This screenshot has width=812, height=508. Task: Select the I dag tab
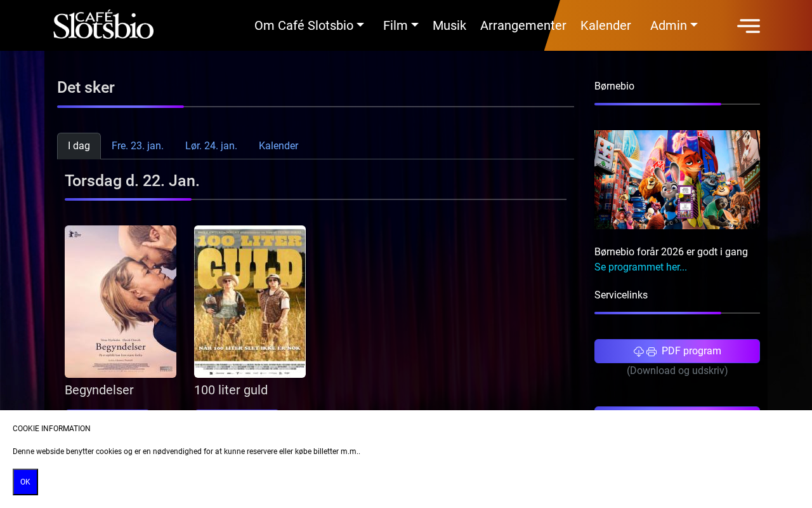coord(79,146)
